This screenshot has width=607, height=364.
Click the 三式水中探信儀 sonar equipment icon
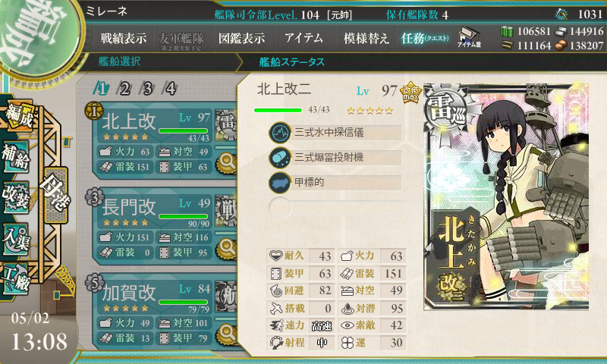280,133
